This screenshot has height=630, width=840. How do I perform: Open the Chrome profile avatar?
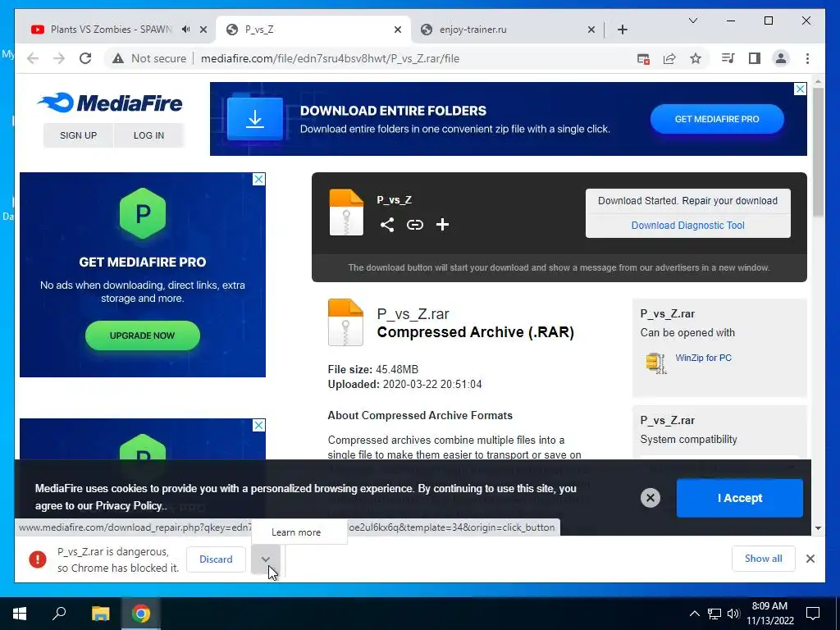point(781,58)
